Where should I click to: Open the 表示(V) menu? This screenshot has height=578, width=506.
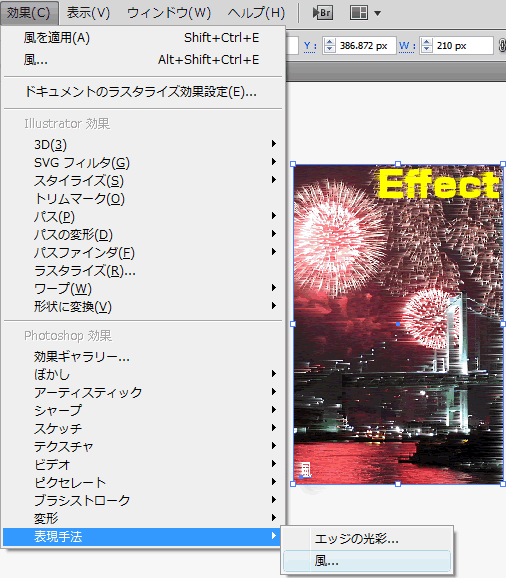coord(88,13)
